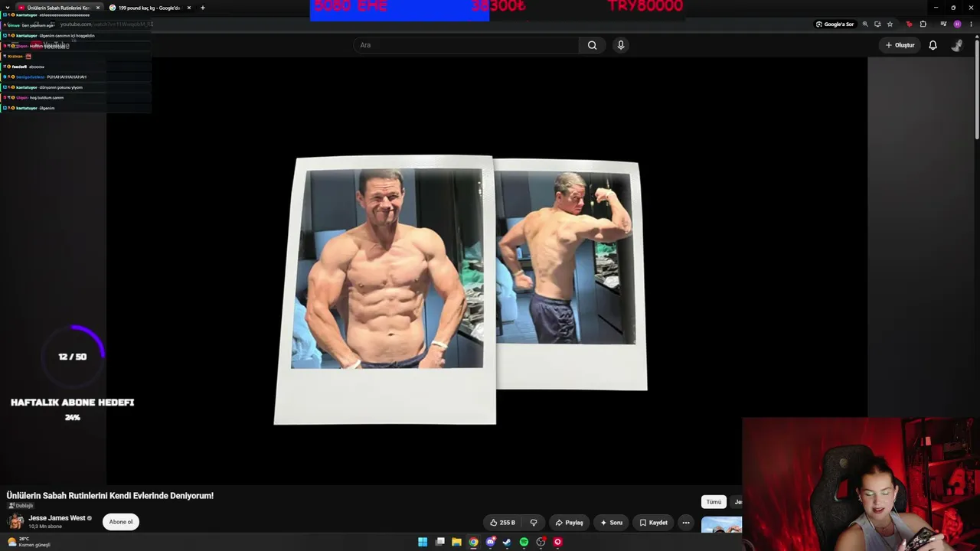Open the Chrome profile avatar H
Viewport: 980px width, 551px height.
pos(957,24)
